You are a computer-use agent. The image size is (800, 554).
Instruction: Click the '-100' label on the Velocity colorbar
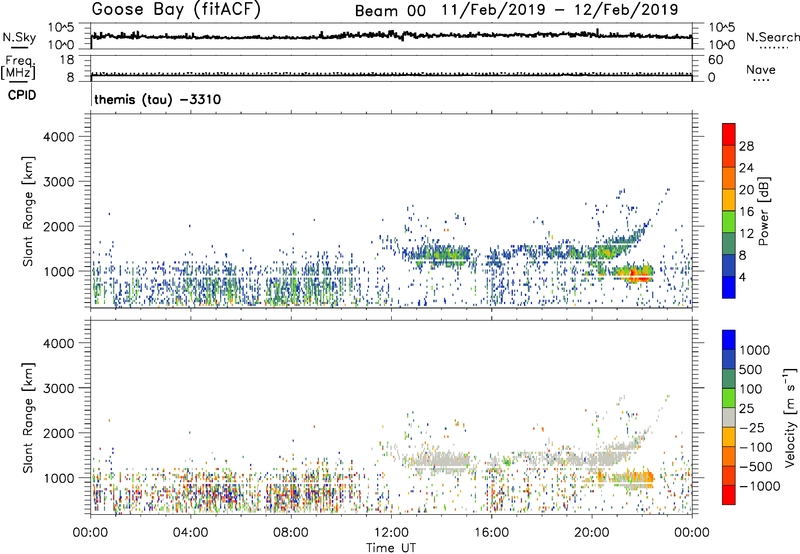(x=756, y=447)
